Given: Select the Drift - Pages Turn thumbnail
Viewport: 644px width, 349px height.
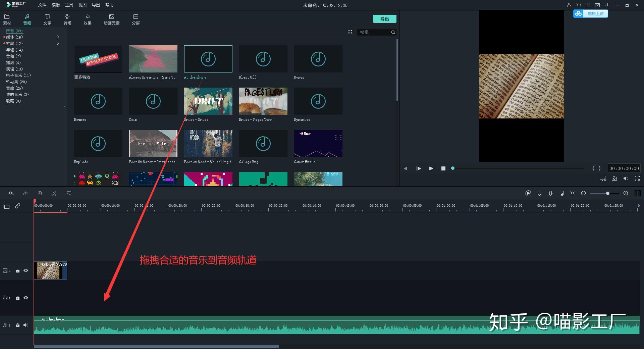Looking at the screenshot, I should click(x=263, y=101).
